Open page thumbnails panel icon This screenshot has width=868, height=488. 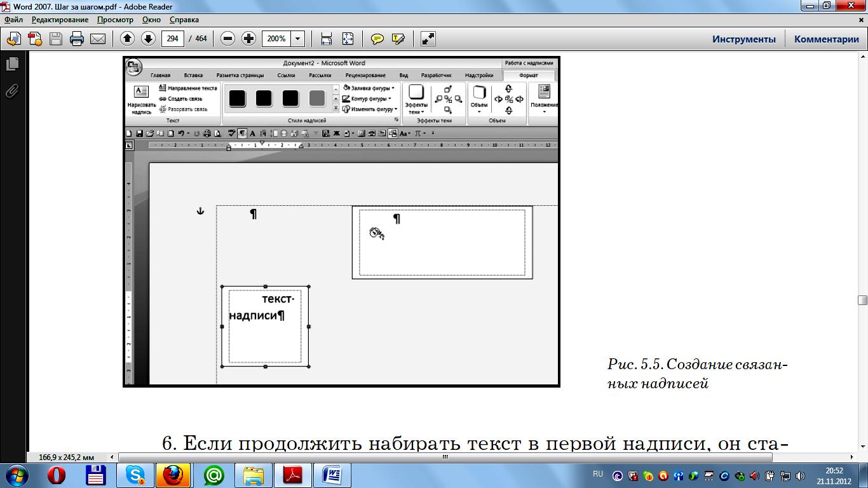click(12, 64)
